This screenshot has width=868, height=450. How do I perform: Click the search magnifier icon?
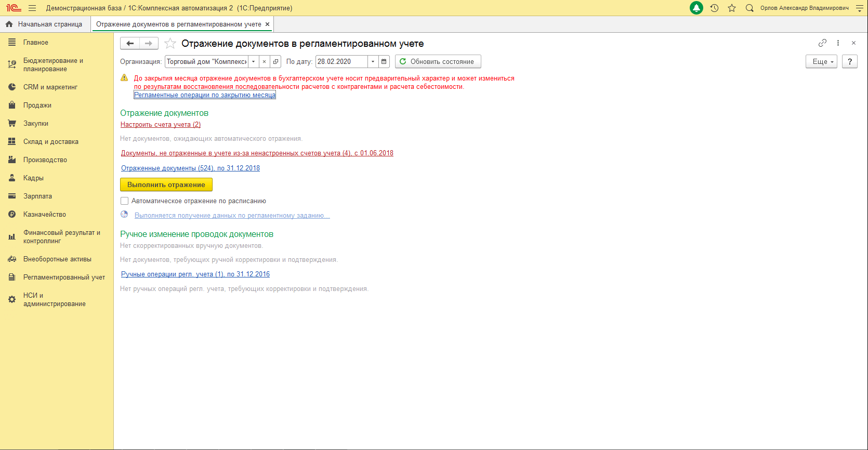tap(749, 8)
